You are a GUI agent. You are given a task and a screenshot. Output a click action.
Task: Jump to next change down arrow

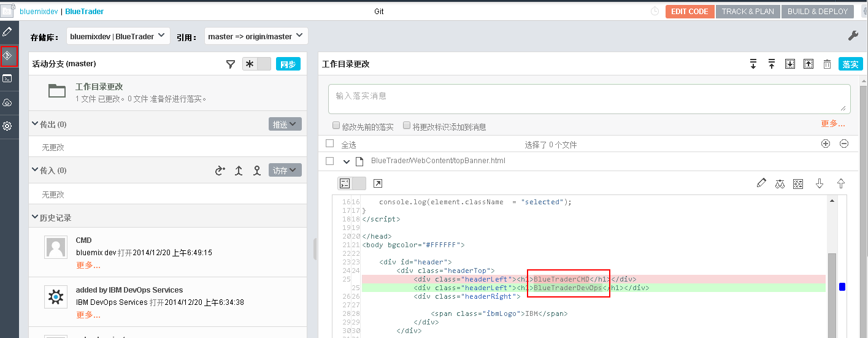(819, 183)
